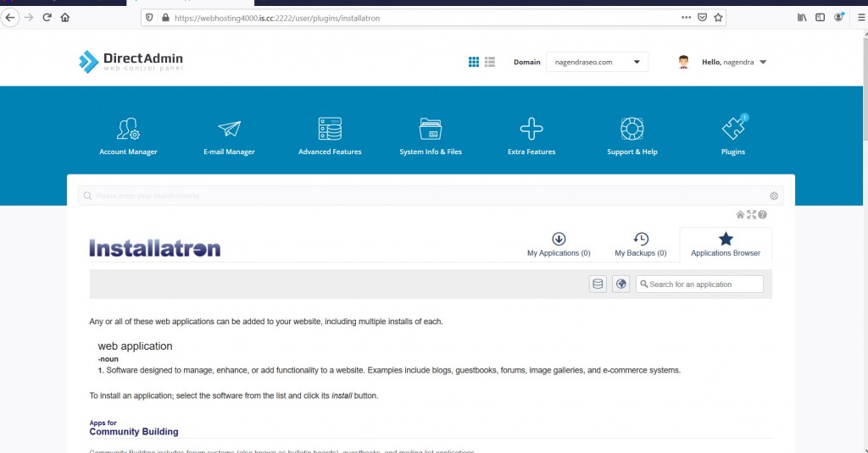Click the Installatron help question icon
868x453 pixels.
tap(762, 214)
